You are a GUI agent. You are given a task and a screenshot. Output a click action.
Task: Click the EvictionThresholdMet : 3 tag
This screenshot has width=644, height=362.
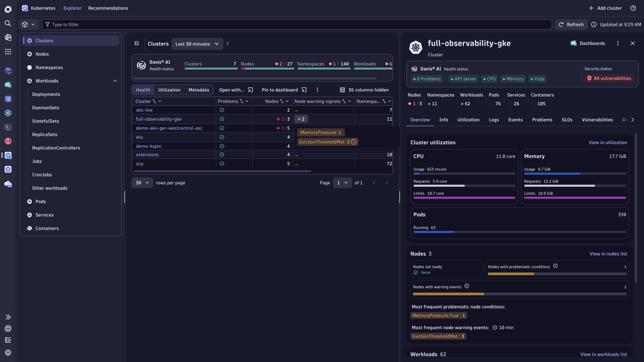point(438,336)
